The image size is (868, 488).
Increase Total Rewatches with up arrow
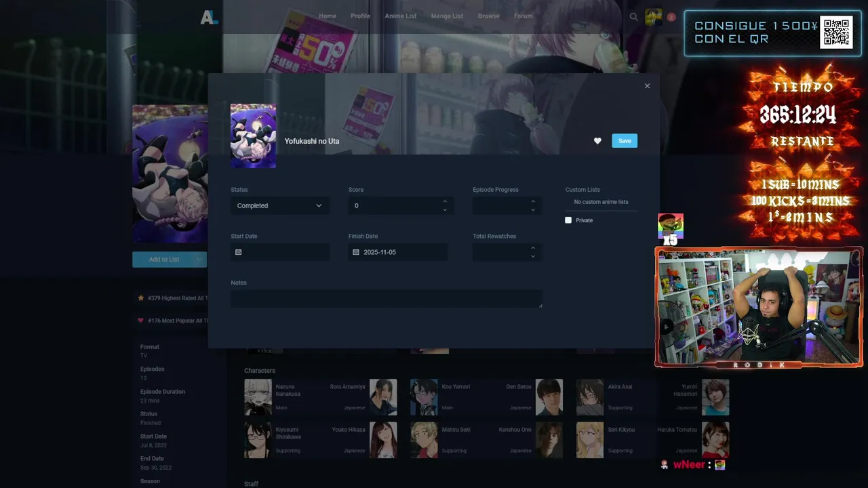tap(533, 248)
